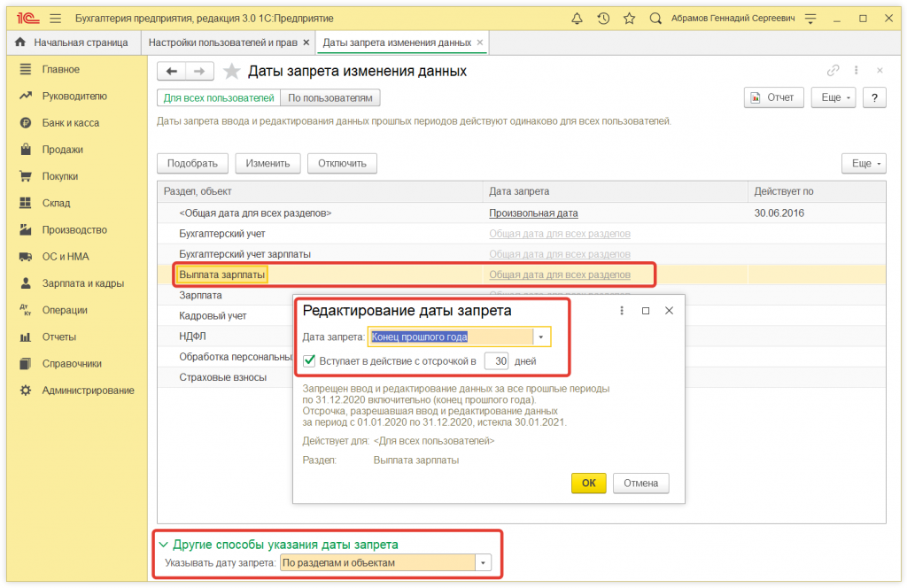The image size is (907, 588).
Task: Open the Администрирование gear section
Action: click(88, 391)
